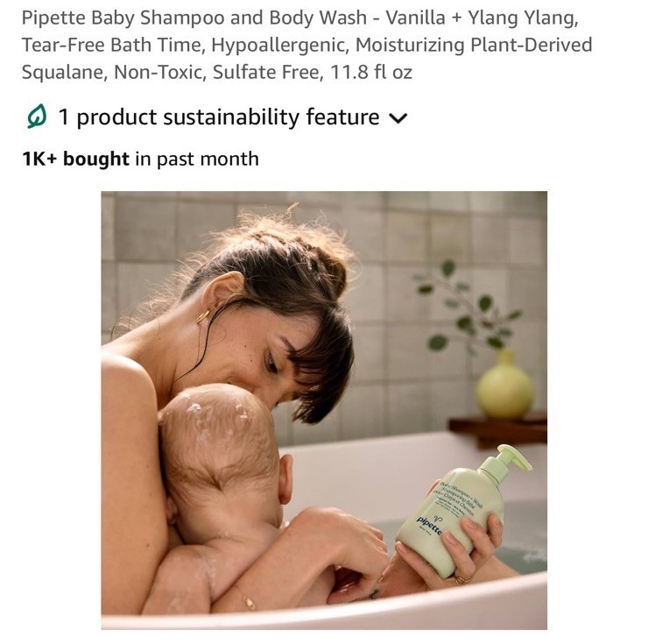Click the pump dispenser on bottle
Screen dimensions: 648x644
[508, 463]
